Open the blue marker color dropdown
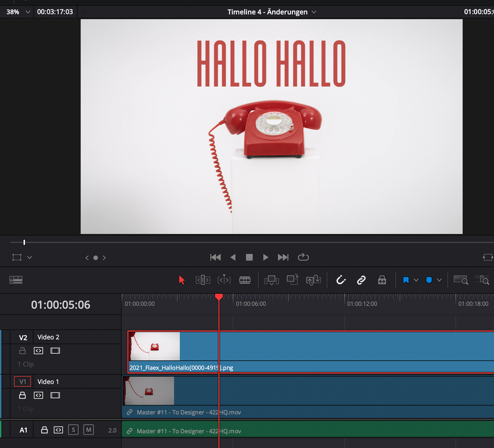Screen dimensions: 494x448 440,280
